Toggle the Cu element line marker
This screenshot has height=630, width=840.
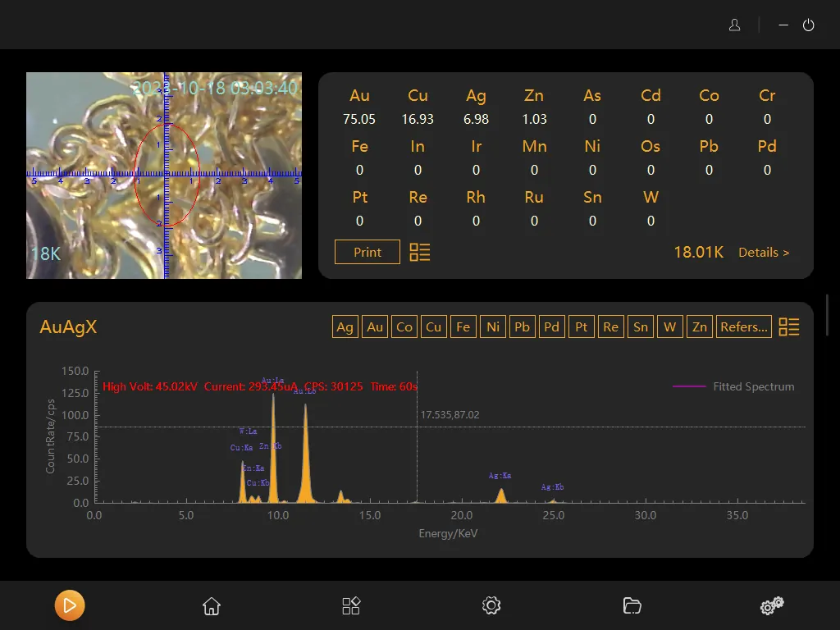pyautogui.click(x=434, y=327)
